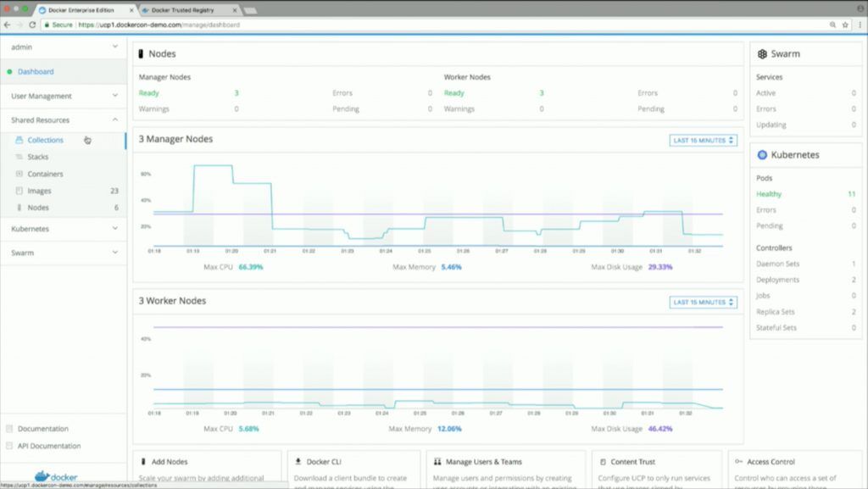Click the Secure padlock icon

click(x=47, y=25)
